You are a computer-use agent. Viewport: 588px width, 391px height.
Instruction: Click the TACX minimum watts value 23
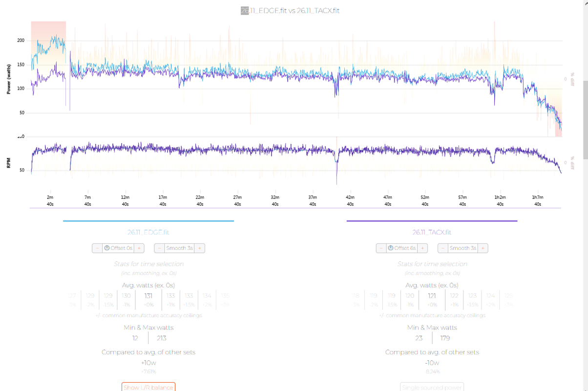[x=419, y=338]
